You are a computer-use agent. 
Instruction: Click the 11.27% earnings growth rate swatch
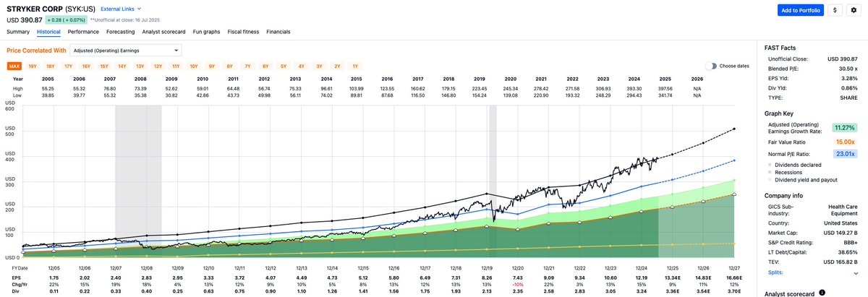(843, 127)
